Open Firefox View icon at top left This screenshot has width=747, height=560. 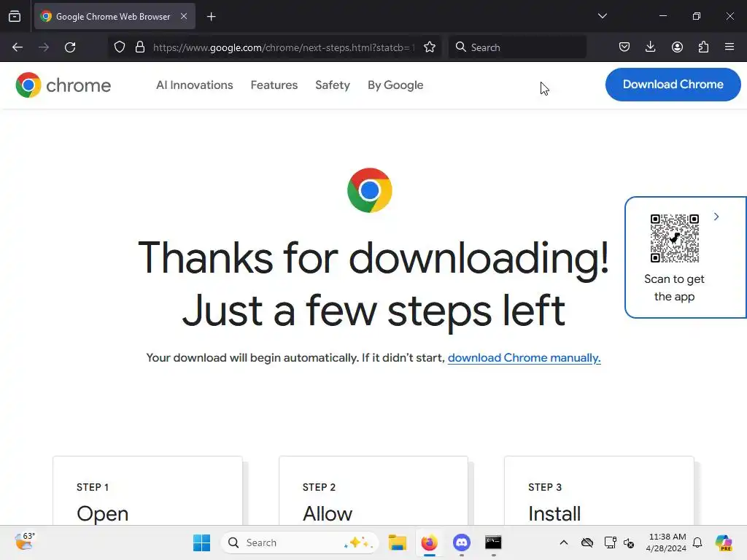[15, 16]
